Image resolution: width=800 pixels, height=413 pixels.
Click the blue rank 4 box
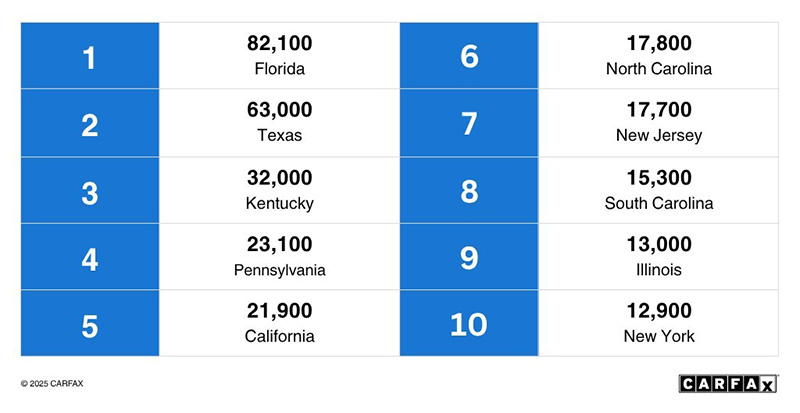click(x=90, y=257)
